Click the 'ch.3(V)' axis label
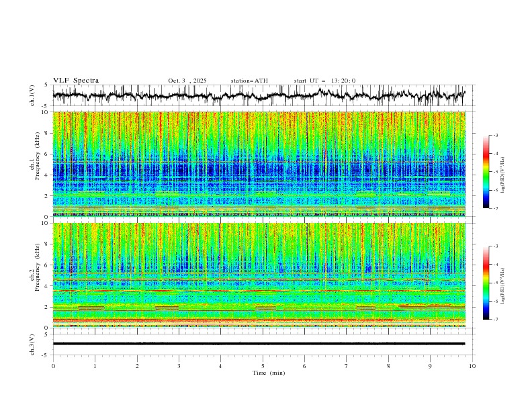The image size is (532, 411). (32, 345)
